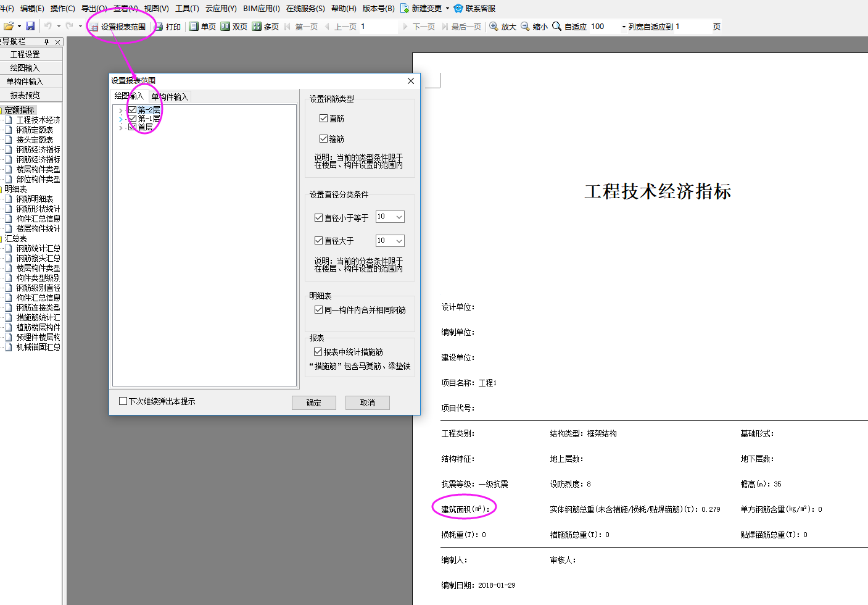Expand the 第-2层 tree node
Screen dimensions: 868x605
click(x=120, y=110)
